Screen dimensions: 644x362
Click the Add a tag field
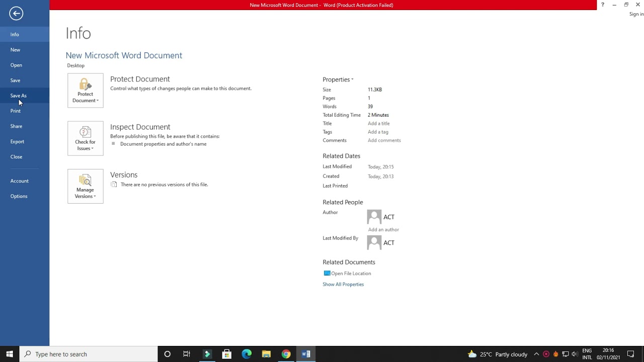click(x=378, y=132)
